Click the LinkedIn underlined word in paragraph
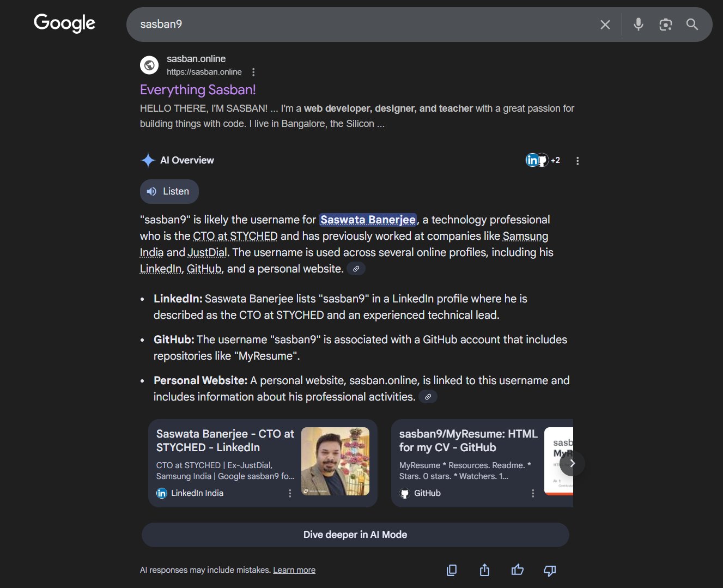Viewport: 723px width, 588px height. 161,269
